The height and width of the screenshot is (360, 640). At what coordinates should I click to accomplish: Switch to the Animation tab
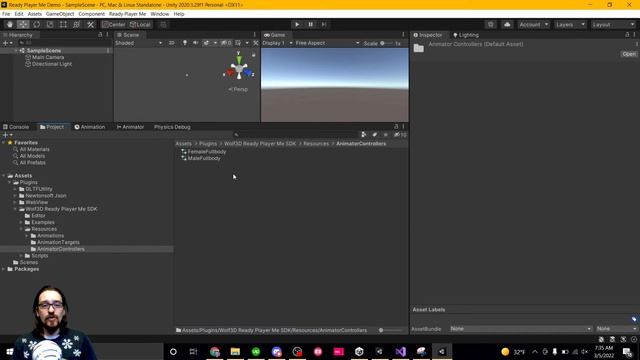coord(90,127)
